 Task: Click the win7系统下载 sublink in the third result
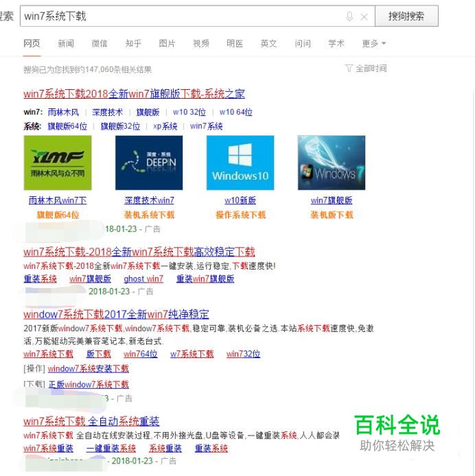[x=48, y=354]
